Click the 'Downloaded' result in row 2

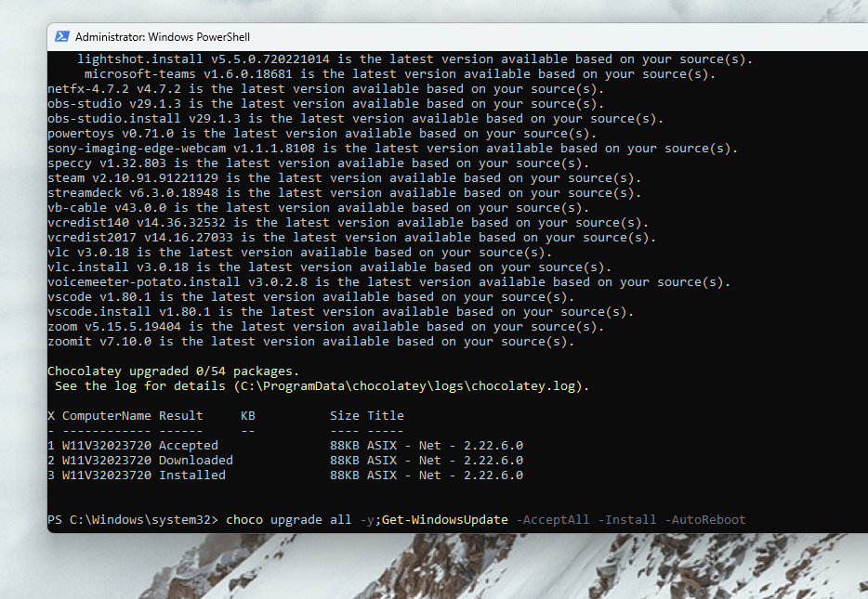196,461
